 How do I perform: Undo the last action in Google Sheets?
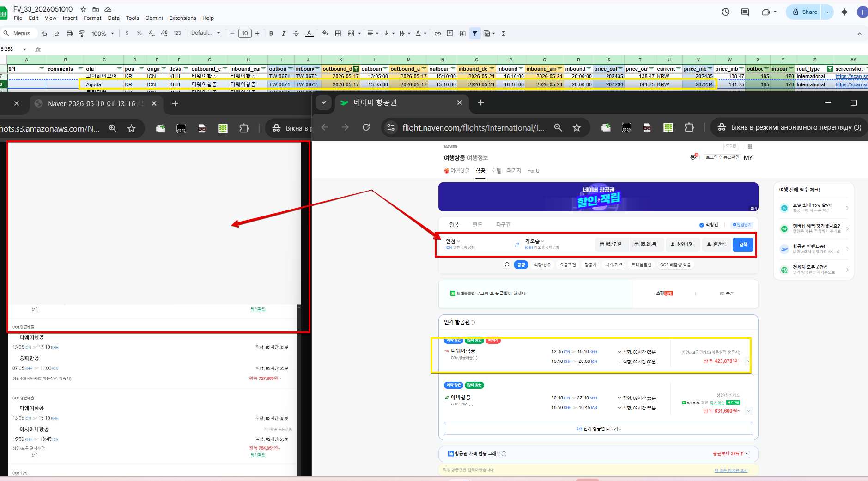(44, 33)
